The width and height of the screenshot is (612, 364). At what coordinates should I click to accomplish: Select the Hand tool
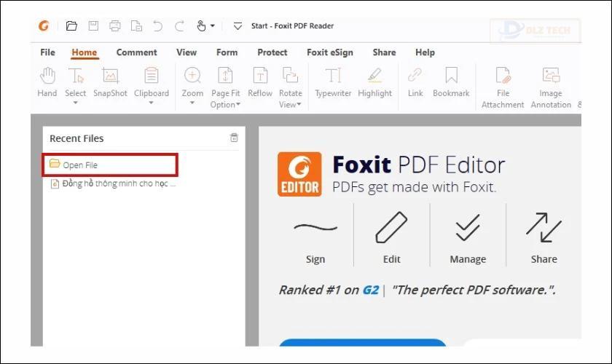(x=47, y=82)
